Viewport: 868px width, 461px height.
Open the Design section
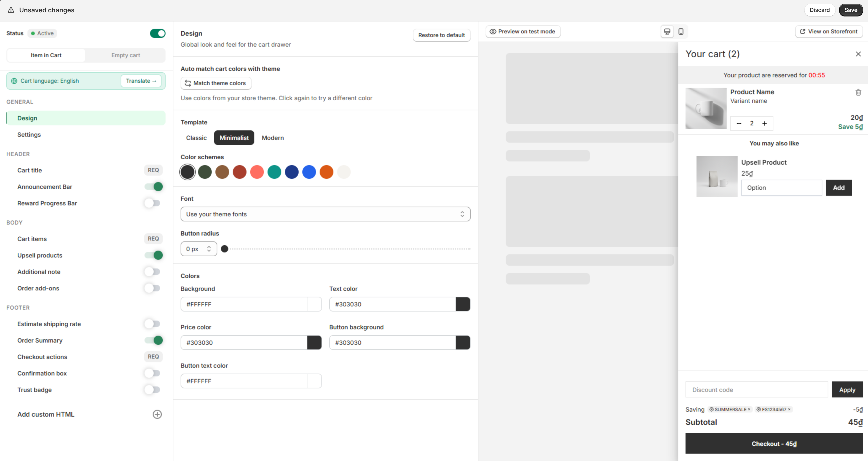[x=86, y=118]
